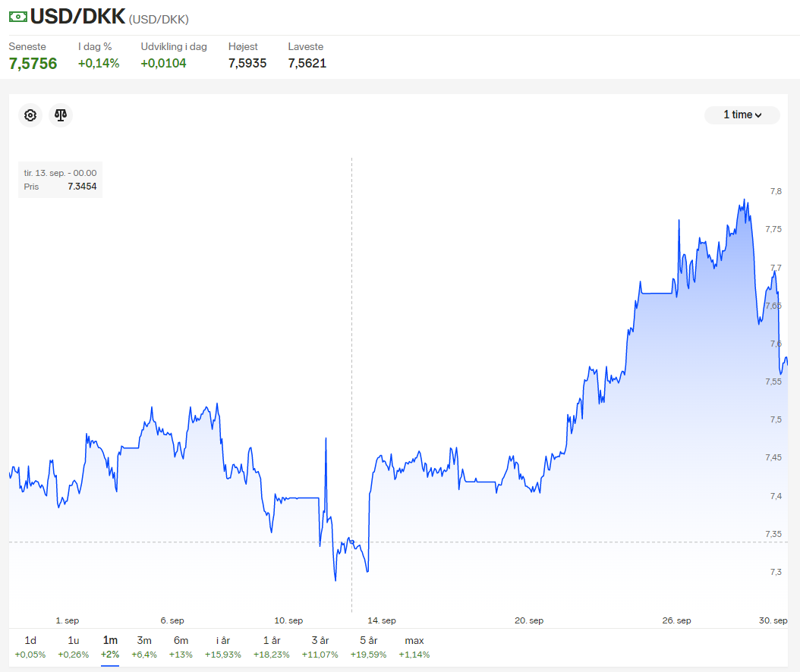
Task: Click the '20. sep' axis label
Action: click(x=529, y=620)
